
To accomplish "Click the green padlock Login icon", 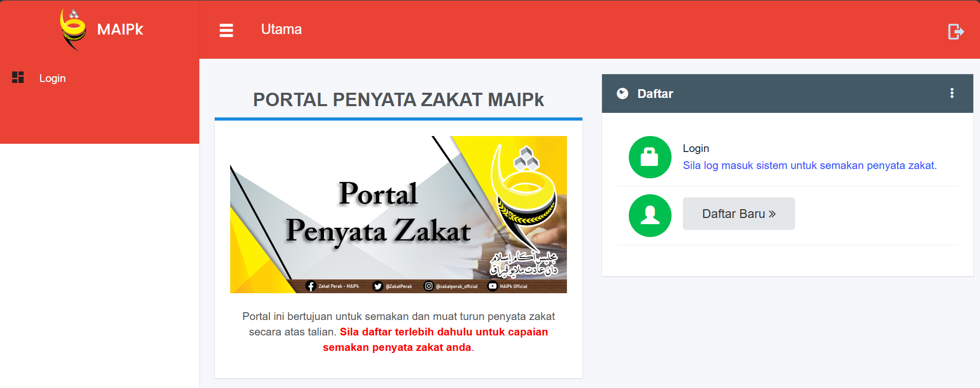I will pos(649,157).
